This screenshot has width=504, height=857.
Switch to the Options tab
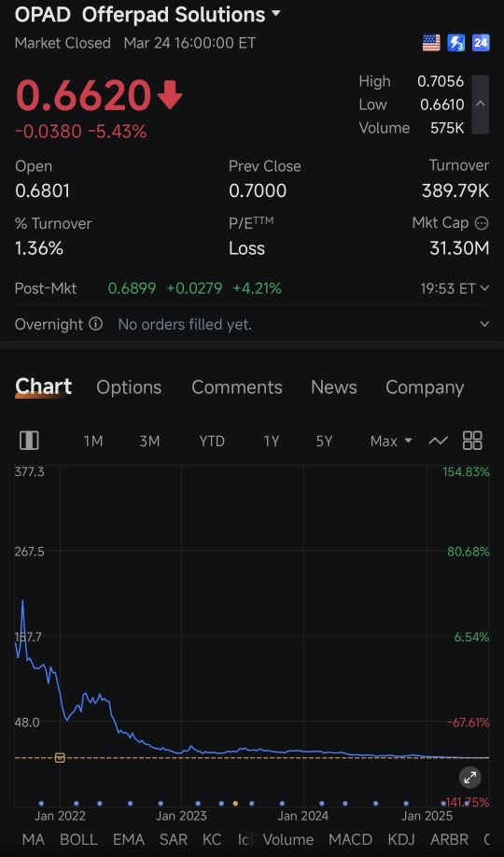click(129, 387)
